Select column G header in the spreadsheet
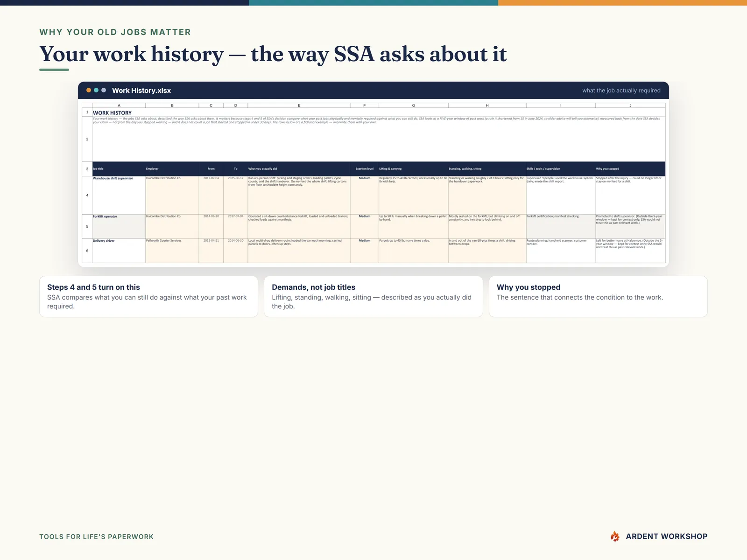 point(414,105)
